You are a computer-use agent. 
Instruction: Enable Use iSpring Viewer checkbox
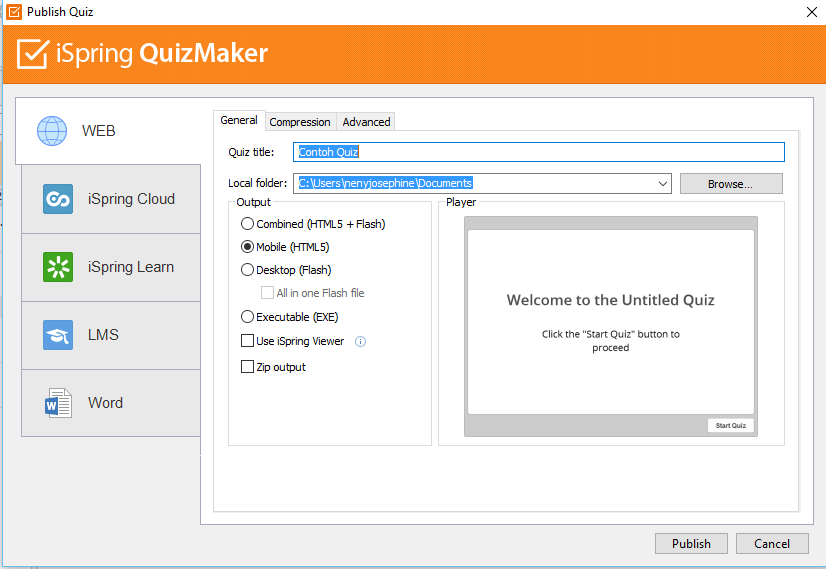coord(247,341)
